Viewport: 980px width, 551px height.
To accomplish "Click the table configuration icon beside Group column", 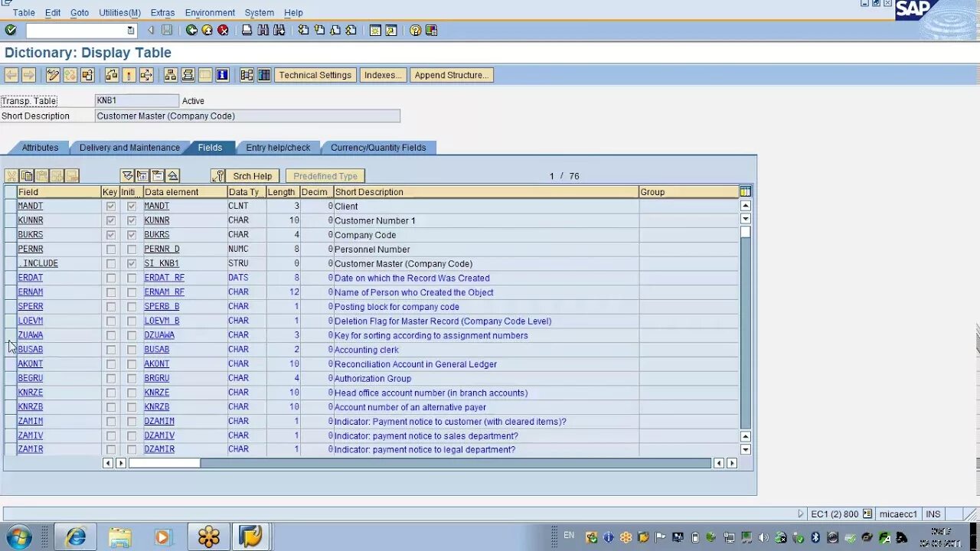I will [x=746, y=191].
